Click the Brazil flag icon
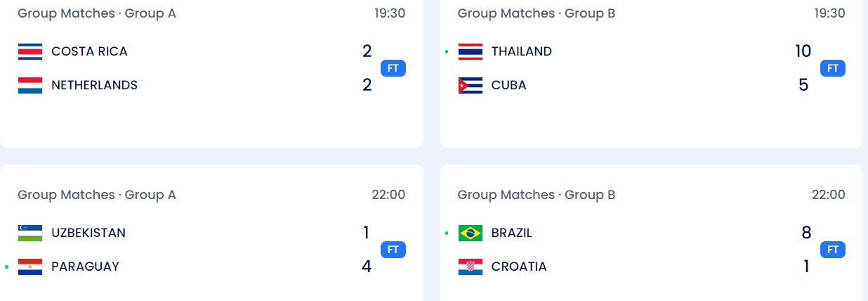 click(x=471, y=233)
